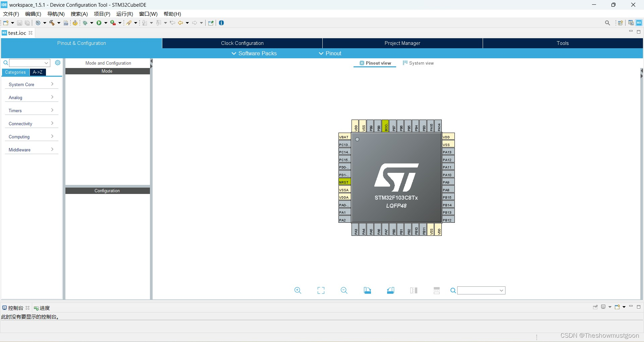Click the best fit icon under the pinout

tap(321, 290)
